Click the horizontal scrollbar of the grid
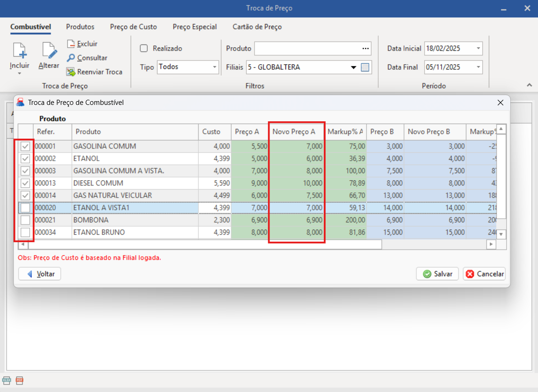The width and height of the screenshot is (538, 392). coord(206,244)
